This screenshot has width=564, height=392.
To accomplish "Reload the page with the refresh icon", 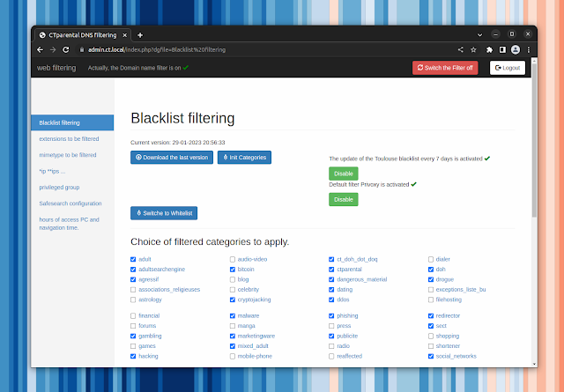I will (x=66, y=49).
